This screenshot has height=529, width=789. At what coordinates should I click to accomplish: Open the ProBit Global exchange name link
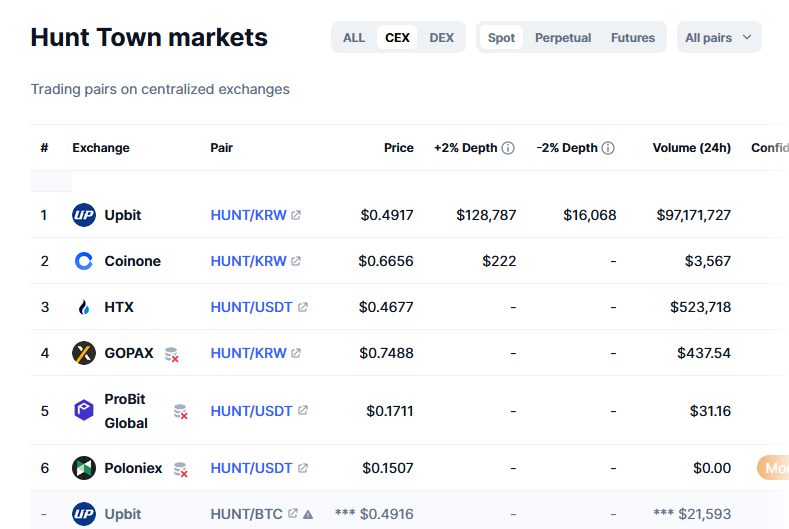pos(126,411)
